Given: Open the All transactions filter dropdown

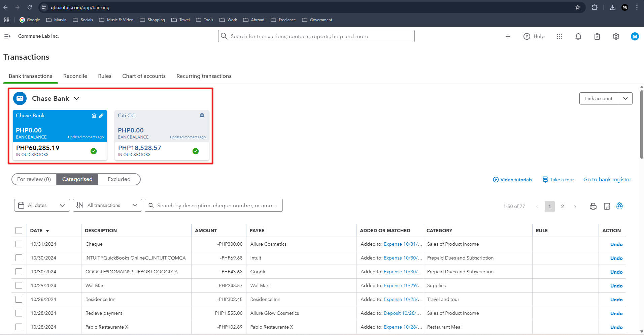Looking at the screenshot, I should coord(107,205).
